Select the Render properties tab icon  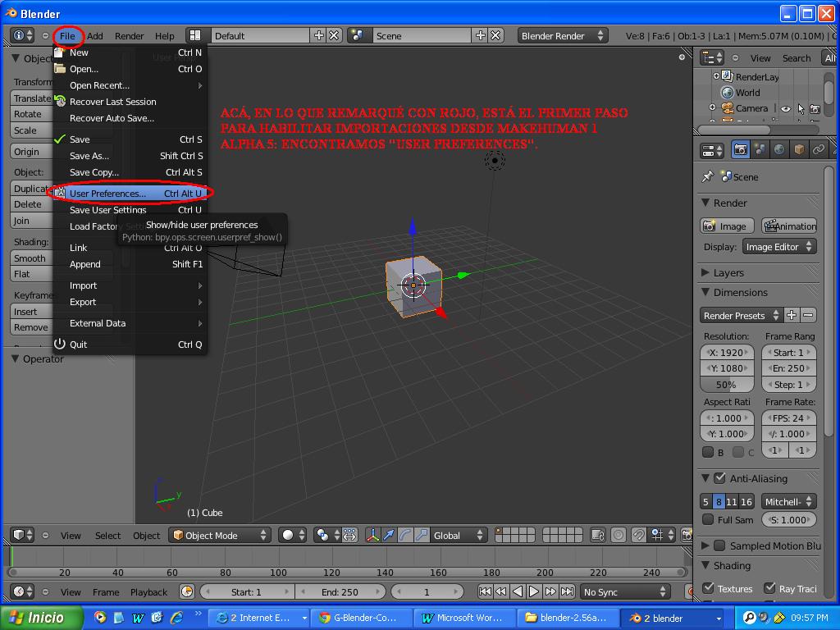point(741,150)
